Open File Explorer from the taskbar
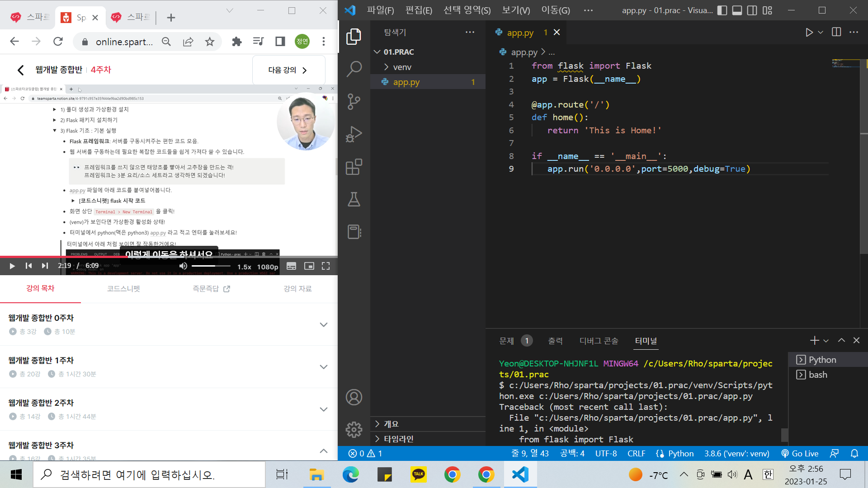Screen dimensions: 868x488 point(316,474)
